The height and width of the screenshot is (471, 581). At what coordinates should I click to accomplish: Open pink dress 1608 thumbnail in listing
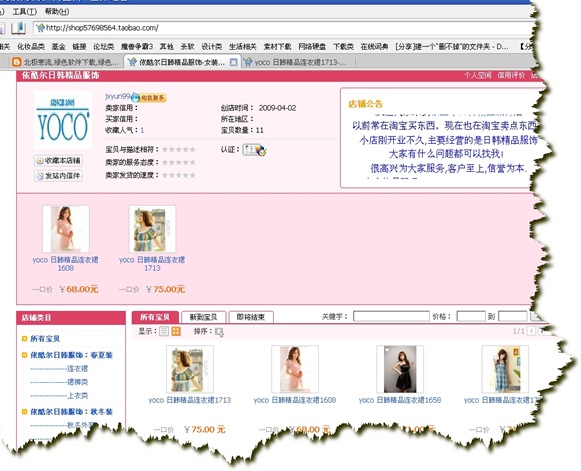[x=295, y=369]
